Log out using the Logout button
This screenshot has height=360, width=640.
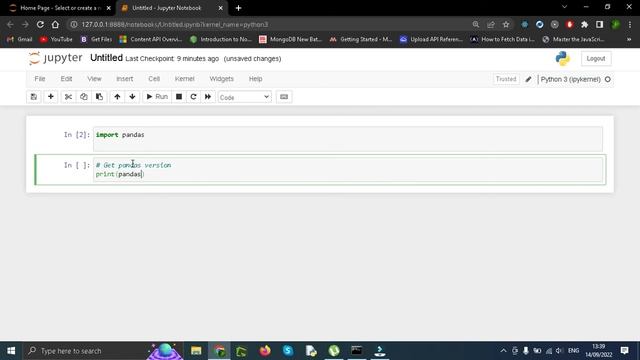(x=596, y=58)
